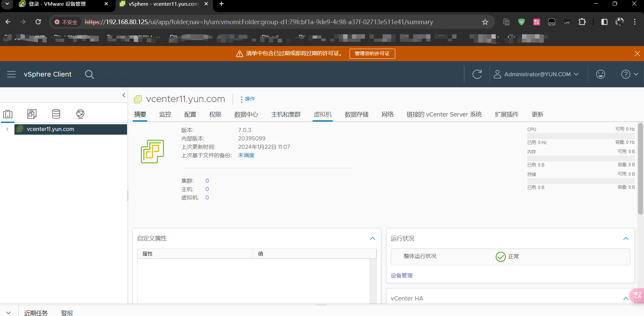Click the 集群 count value 0
Image resolution: width=644 pixels, height=316 pixels.
(x=207, y=181)
